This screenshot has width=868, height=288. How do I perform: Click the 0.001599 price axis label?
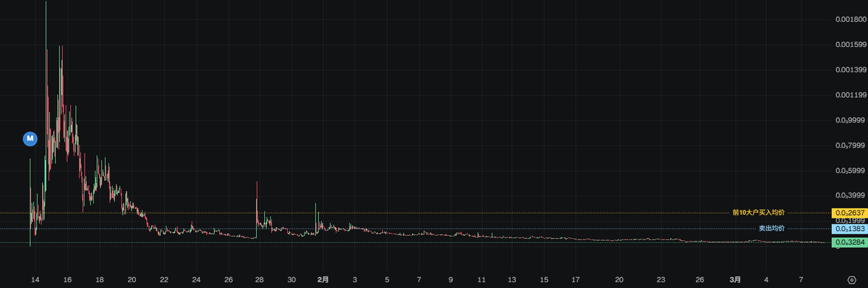(851, 45)
